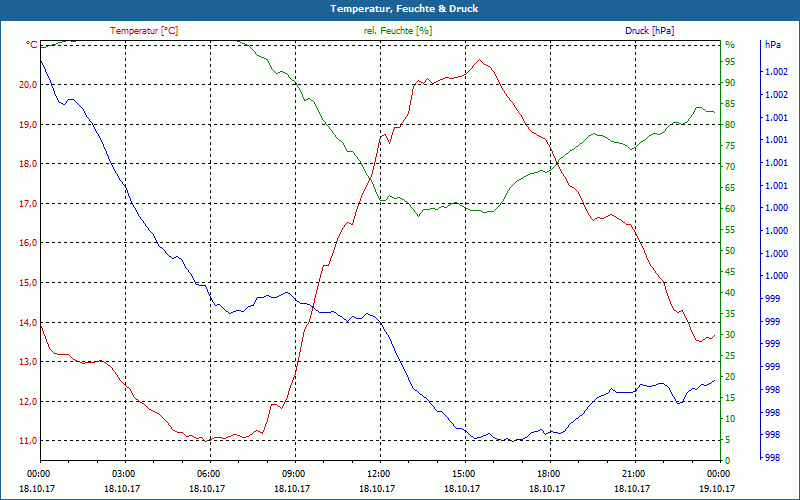Click the '40' humidity axis value
Screen dimensions: 800x500
730,293
